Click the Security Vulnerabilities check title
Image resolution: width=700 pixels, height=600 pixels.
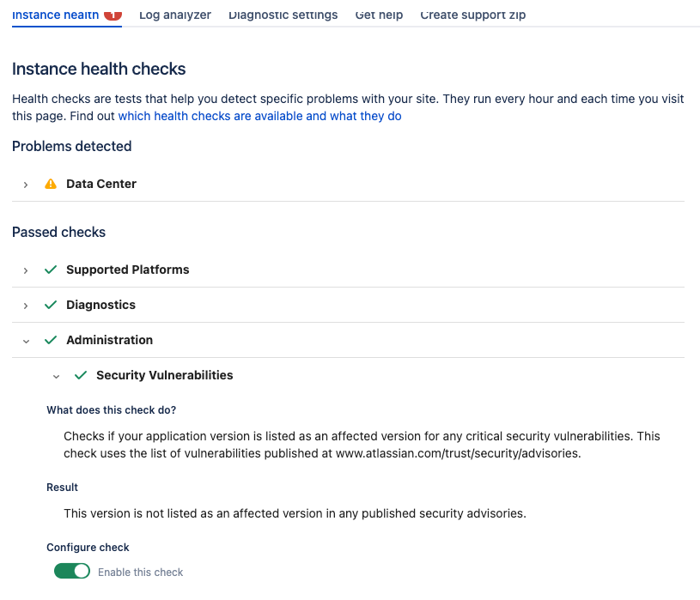[165, 375]
